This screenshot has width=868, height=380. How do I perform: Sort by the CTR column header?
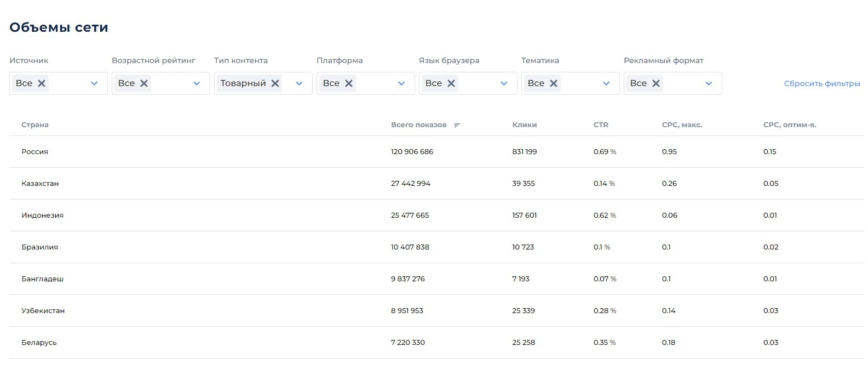601,125
